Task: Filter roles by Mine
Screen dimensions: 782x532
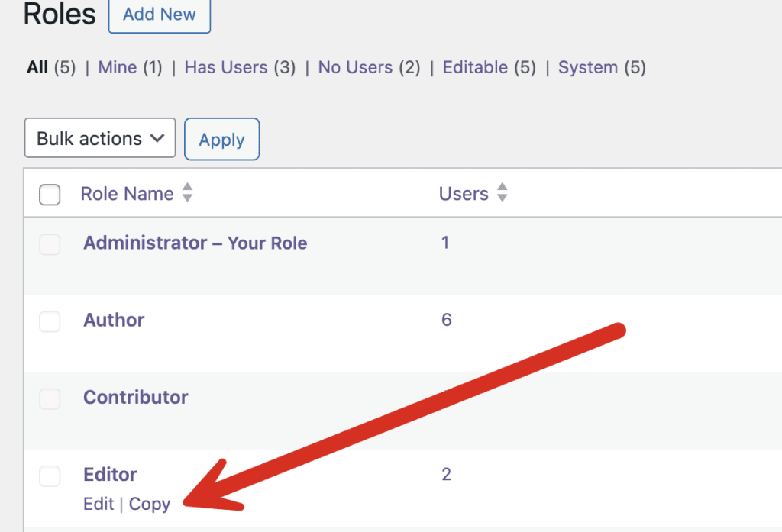Action: (117, 67)
